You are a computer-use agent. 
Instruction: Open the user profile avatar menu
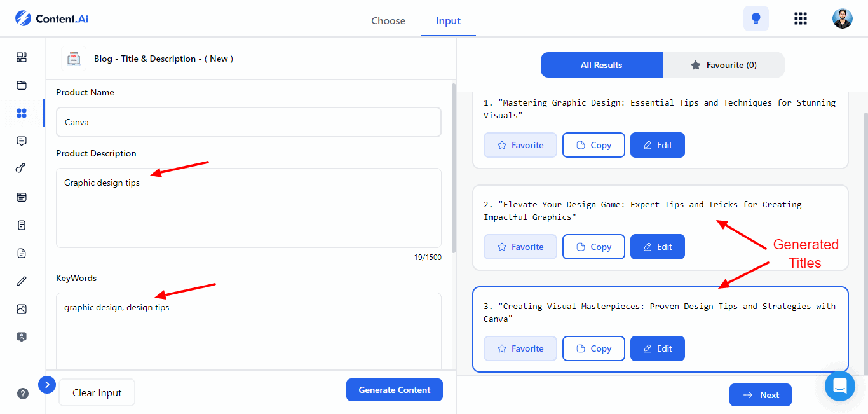click(x=842, y=18)
